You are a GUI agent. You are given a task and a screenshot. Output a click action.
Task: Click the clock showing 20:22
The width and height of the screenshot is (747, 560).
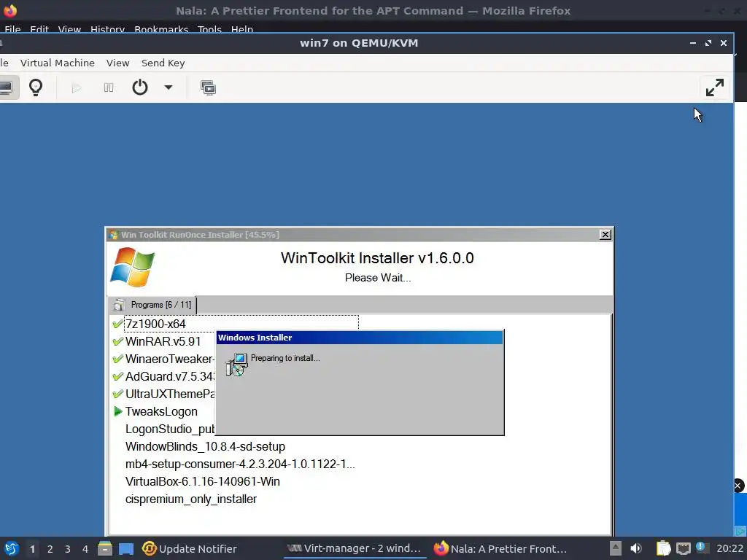(x=729, y=548)
